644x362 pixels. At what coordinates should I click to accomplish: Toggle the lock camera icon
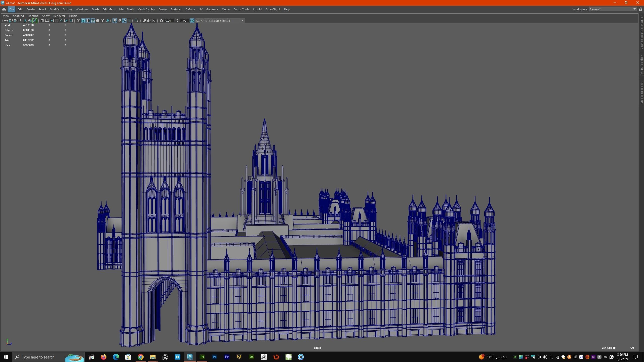coord(11,21)
